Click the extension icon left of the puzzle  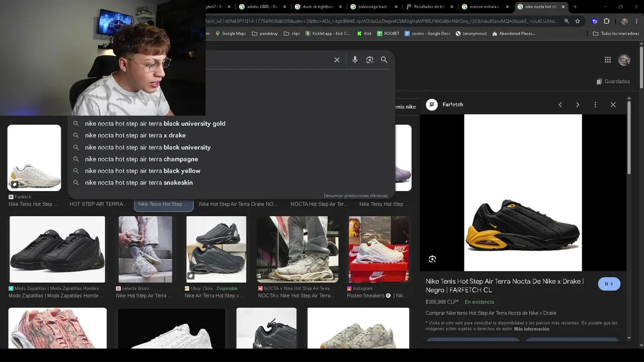tap(595, 21)
